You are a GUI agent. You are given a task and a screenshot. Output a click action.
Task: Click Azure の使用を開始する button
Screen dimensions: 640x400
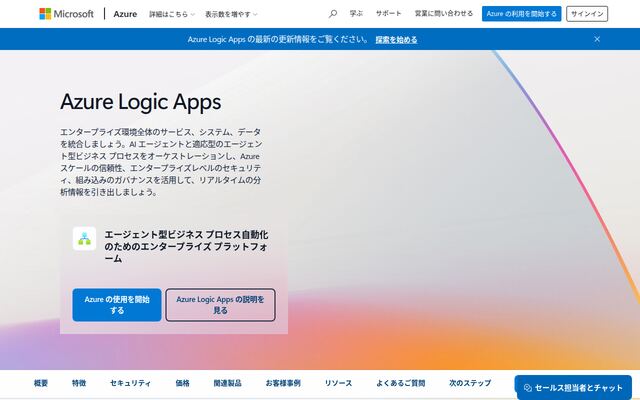click(x=117, y=305)
